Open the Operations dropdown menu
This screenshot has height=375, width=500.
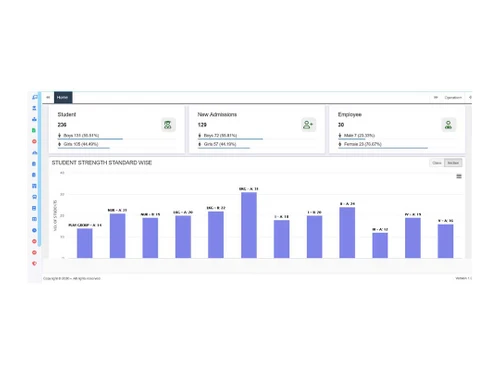[453, 98]
